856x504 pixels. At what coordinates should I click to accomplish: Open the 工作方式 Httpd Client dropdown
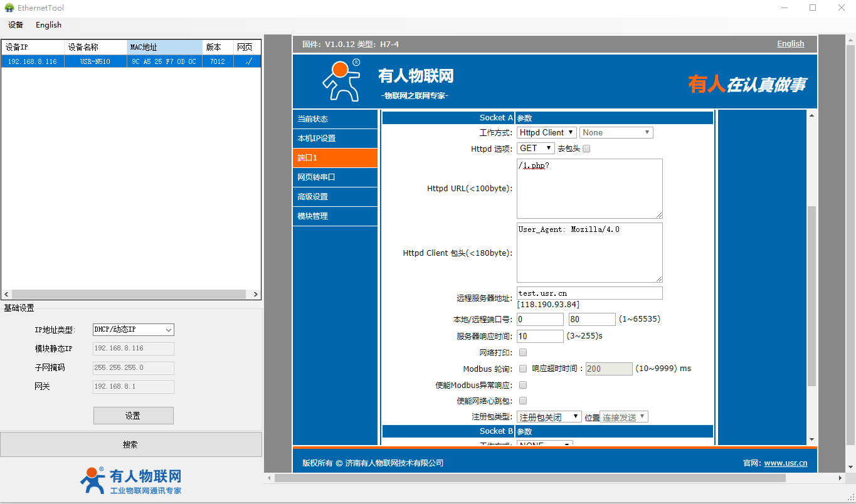point(546,132)
